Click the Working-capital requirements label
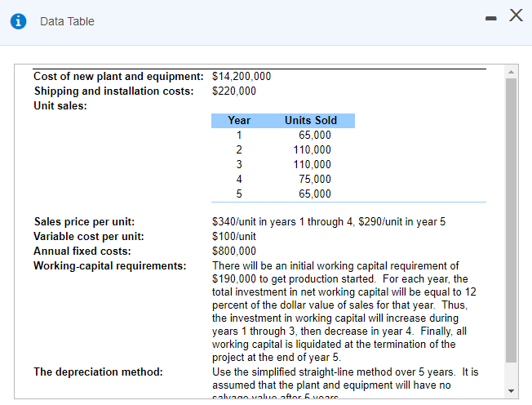 point(110,265)
